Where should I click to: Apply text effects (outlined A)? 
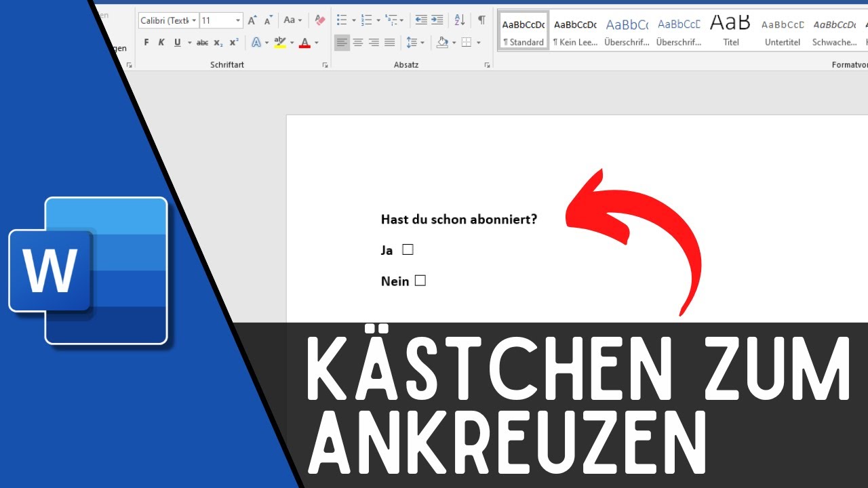point(257,43)
